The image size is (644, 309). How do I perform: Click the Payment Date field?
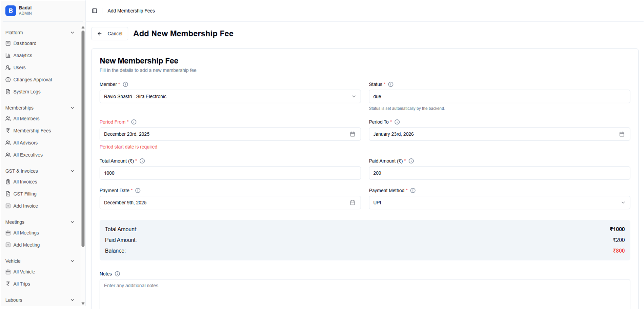(230, 203)
